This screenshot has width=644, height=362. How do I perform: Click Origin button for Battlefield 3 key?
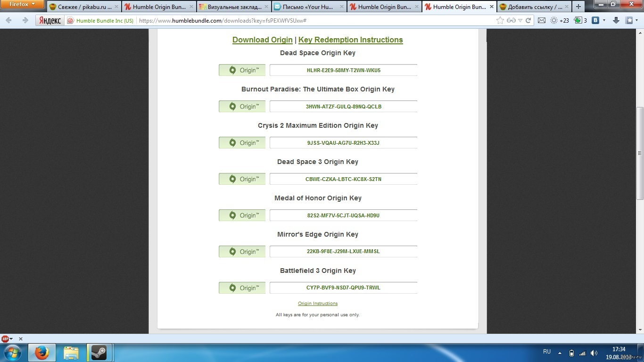coord(242,288)
